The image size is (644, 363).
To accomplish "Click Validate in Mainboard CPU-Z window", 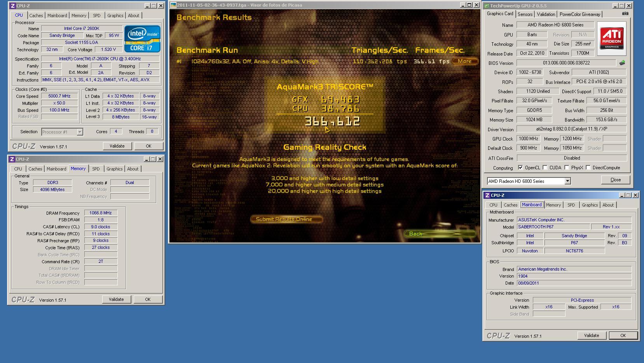I will (x=592, y=335).
